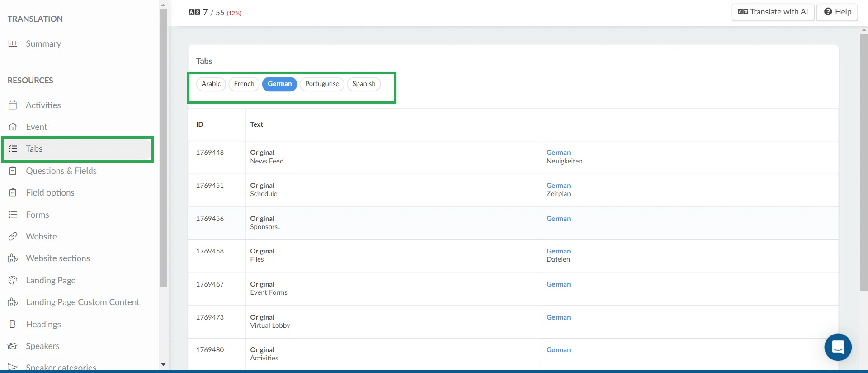Click the original text Event Forms
The width and height of the screenshot is (868, 373).
pos(269,292)
